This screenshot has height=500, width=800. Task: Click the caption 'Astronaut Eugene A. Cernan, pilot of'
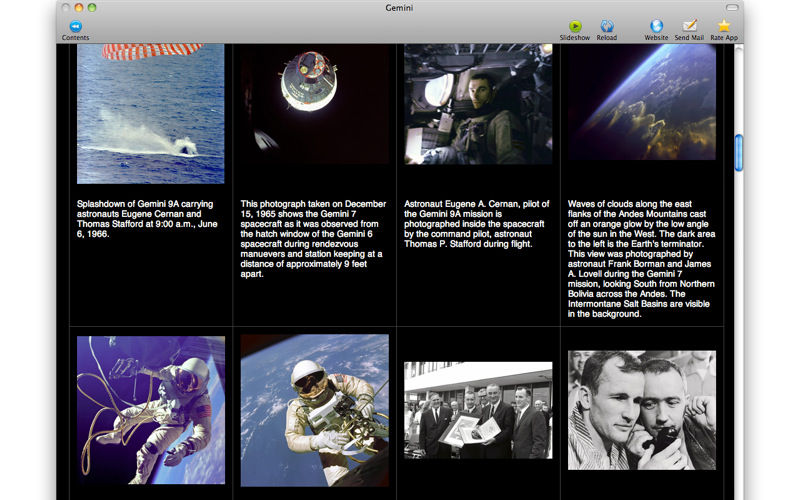477,204
